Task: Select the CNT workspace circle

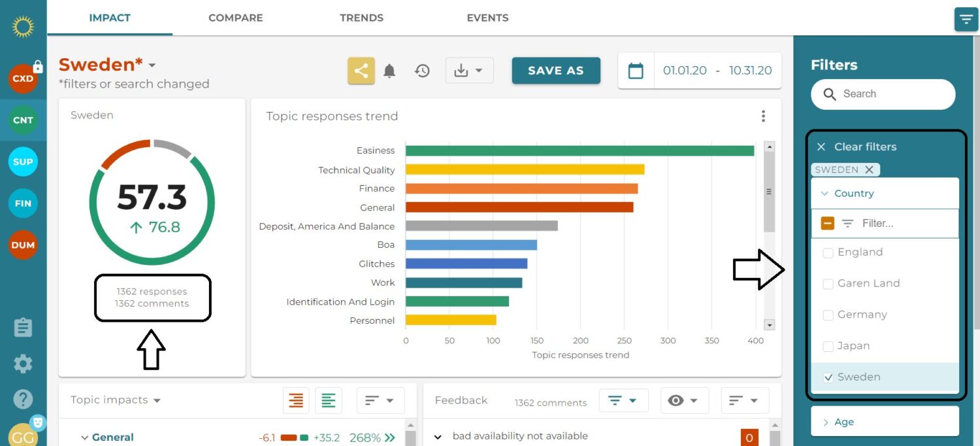Action: tap(23, 120)
